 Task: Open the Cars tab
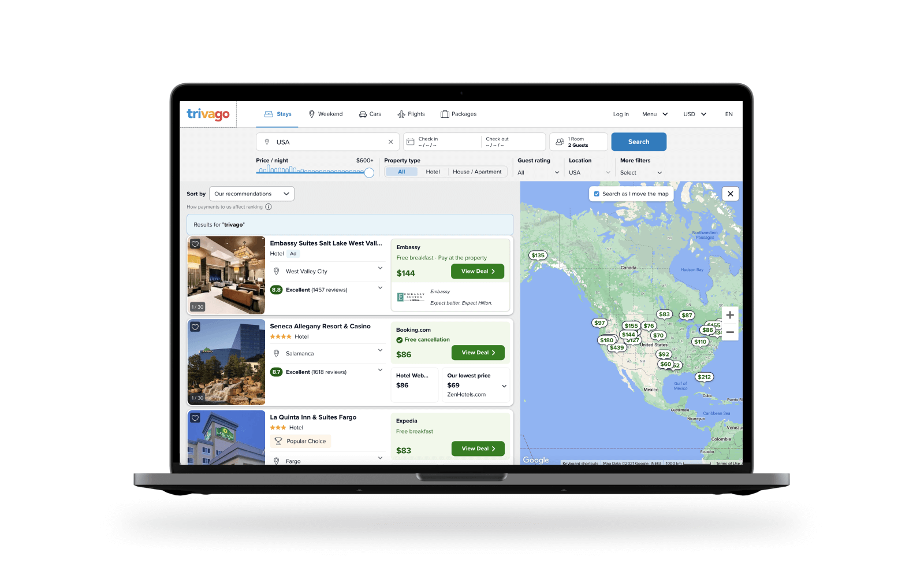[370, 114]
